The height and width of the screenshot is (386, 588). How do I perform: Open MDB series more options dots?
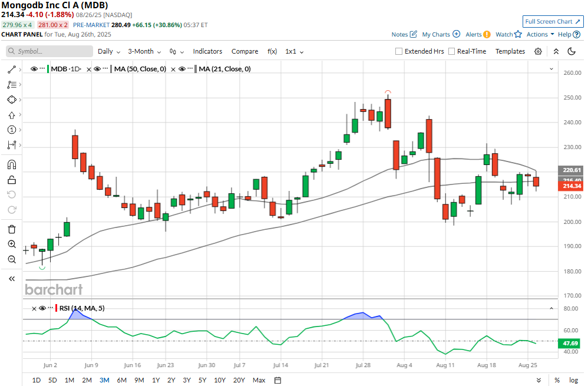pos(42,68)
